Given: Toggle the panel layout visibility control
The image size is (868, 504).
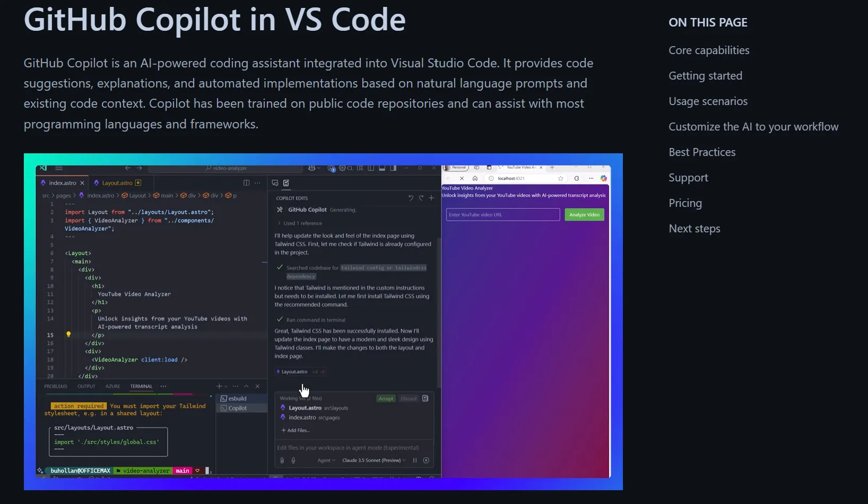Looking at the screenshot, I should click(x=381, y=168).
